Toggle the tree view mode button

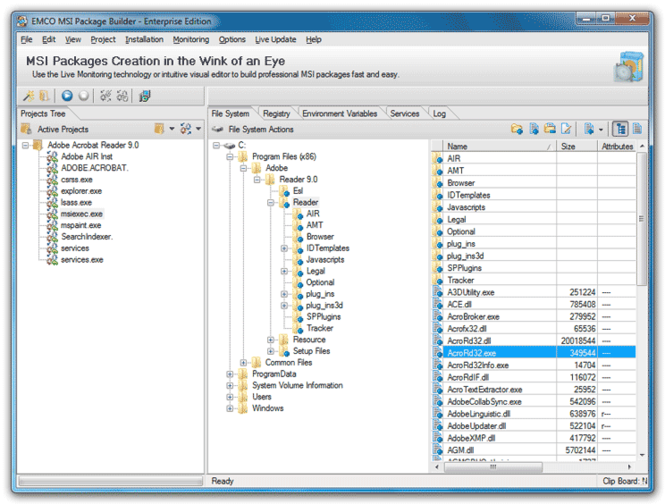point(621,129)
